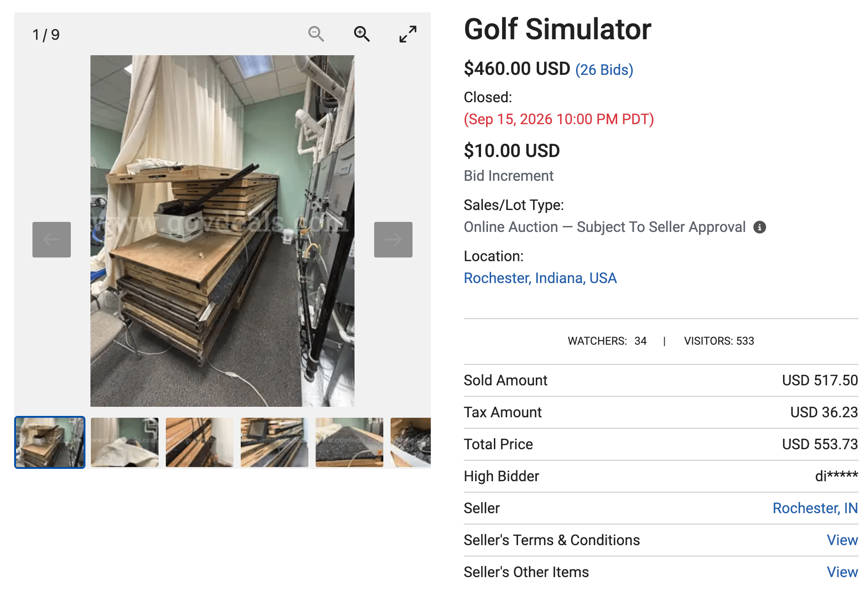Open the seller approval info icon
Image resolution: width=868 pixels, height=599 pixels.
pyautogui.click(x=760, y=227)
